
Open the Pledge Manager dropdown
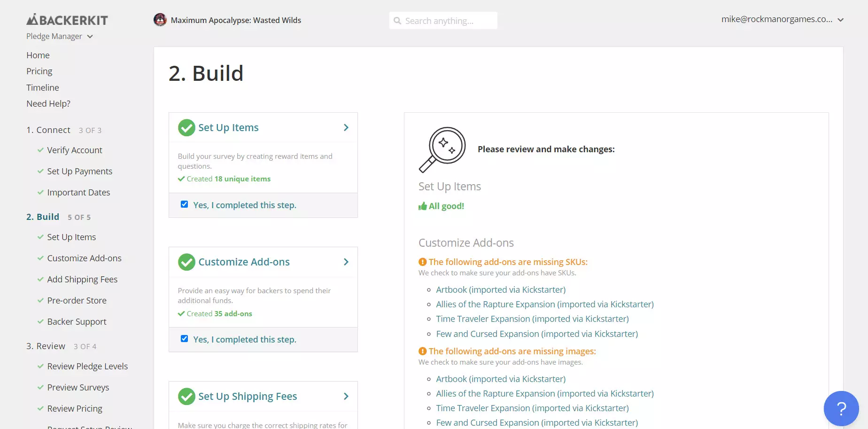tap(60, 36)
